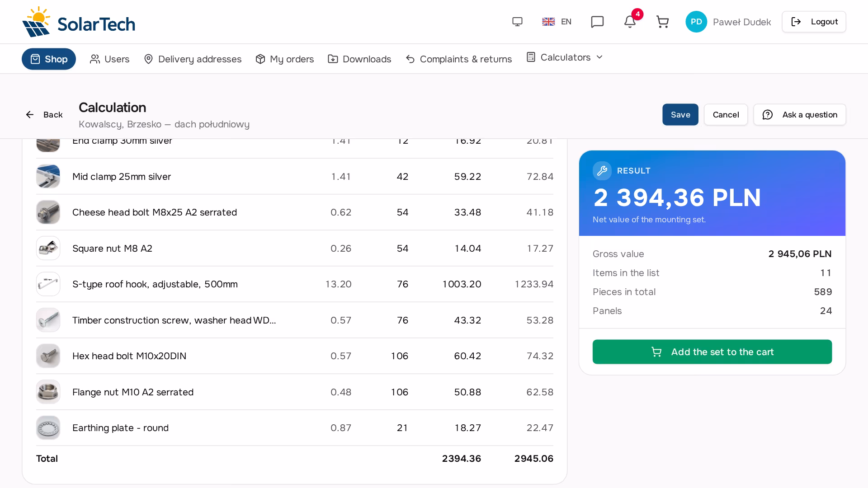Click price 13.20 of roof hook
This screenshot has height=488, width=868.
[x=338, y=284]
